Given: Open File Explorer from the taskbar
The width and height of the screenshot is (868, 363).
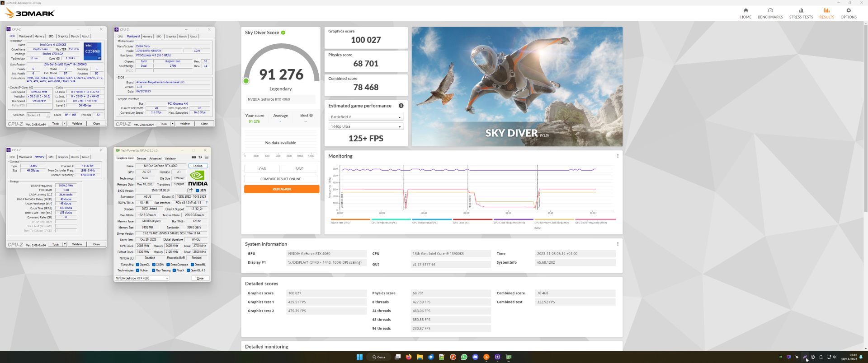Looking at the screenshot, I should pos(420,357).
